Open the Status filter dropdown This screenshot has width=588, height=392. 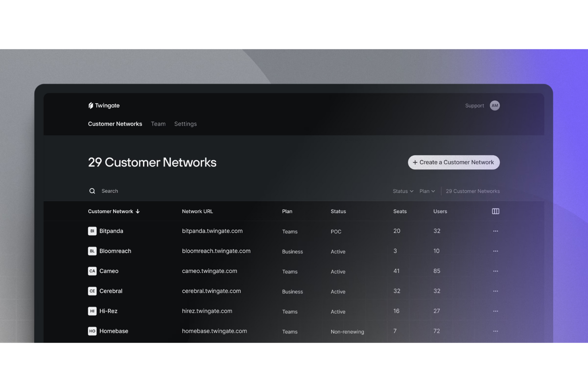click(x=402, y=191)
